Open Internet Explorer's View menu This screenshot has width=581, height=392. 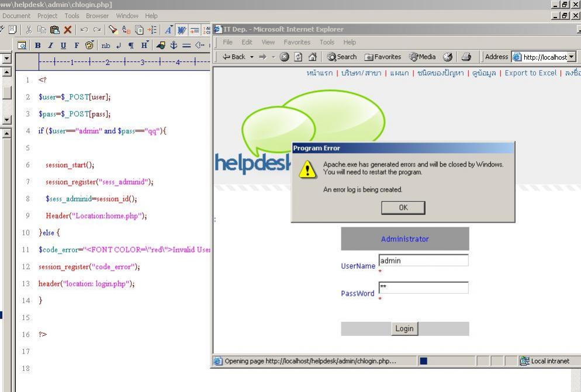point(268,42)
